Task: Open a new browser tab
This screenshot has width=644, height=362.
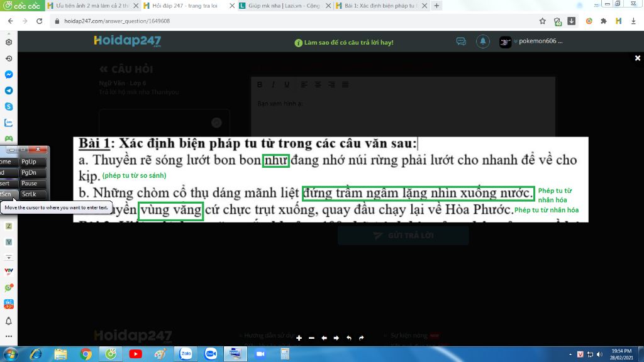Action: [x=436, y=6]
